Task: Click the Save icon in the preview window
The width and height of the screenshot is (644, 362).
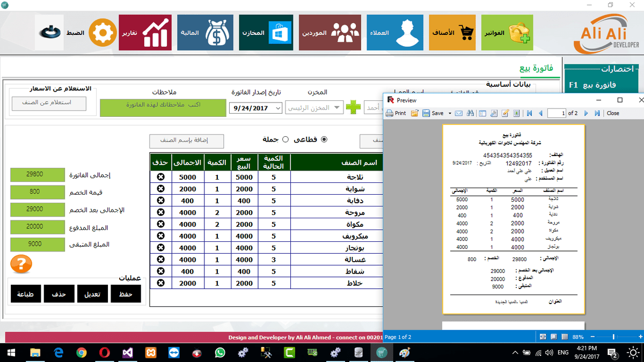Action: click(x=426, y=113)
